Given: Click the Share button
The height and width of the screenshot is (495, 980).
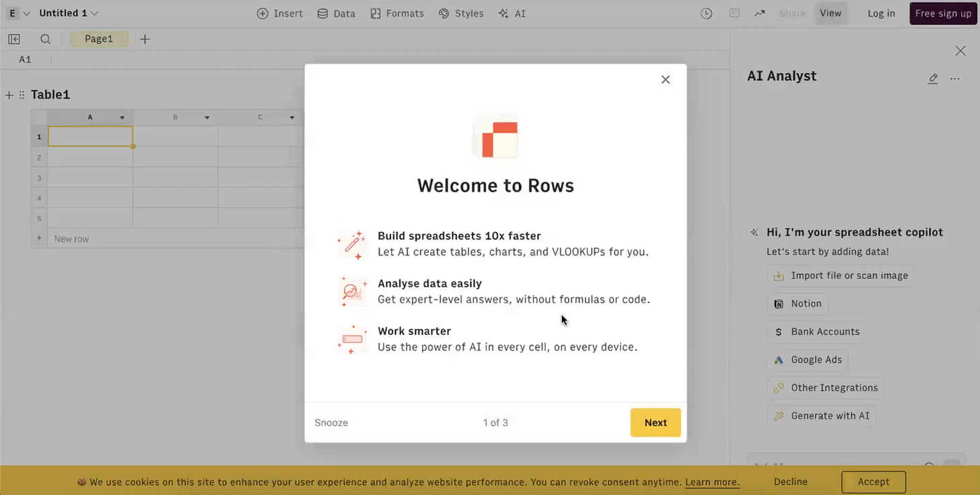Looking at the screenshot, I should tap(792, 13).
